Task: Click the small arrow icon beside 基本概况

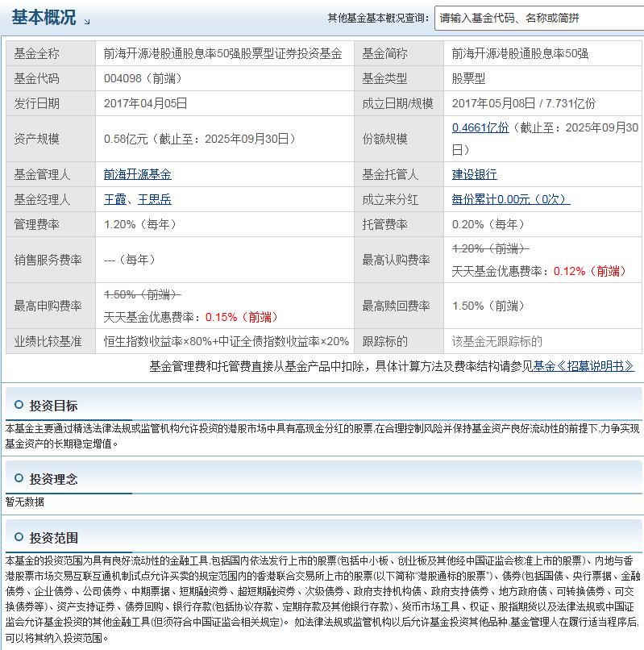Action: pos(87,22)
